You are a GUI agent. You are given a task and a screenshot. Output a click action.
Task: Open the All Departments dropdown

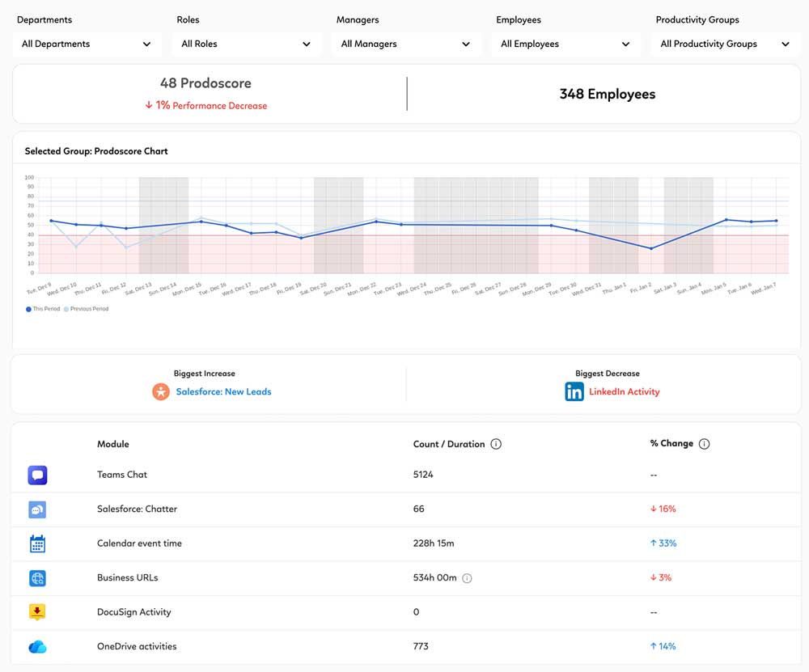[87, 44]
